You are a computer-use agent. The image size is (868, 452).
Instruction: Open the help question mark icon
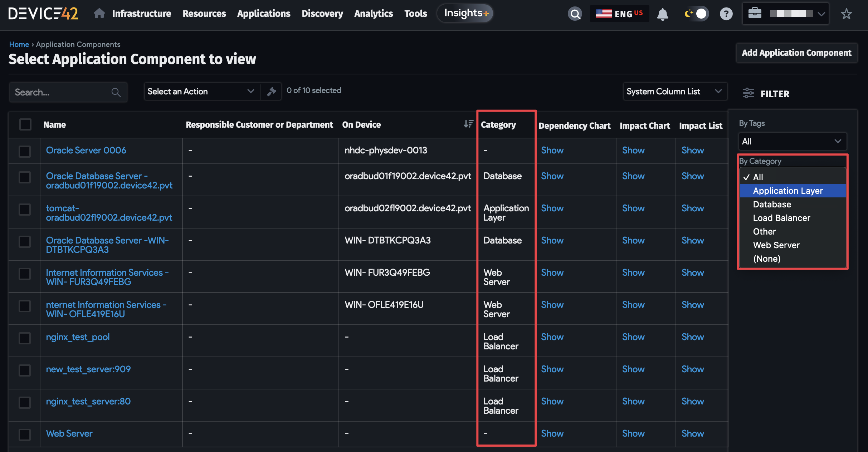726,14
